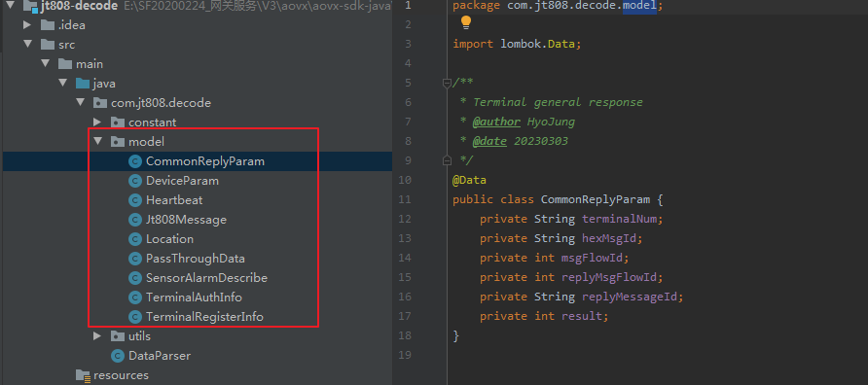868x385 pixels.
Task: Click the com.jt808.decode package icon
Action: (101, 103)
